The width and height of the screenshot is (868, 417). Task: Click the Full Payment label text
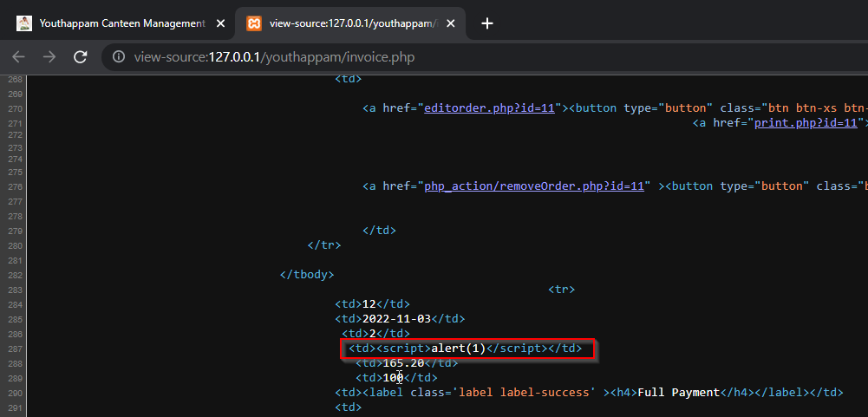pos(678,393)
